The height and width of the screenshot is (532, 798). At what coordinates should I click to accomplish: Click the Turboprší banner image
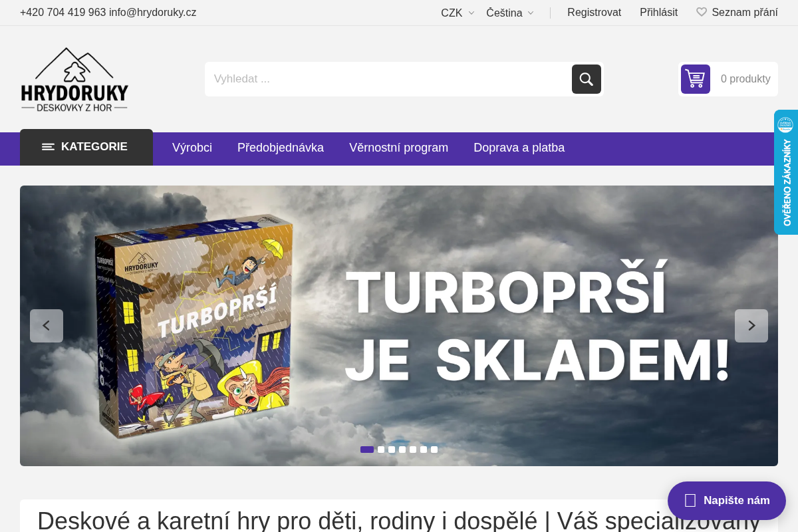(x=399, y=326)
